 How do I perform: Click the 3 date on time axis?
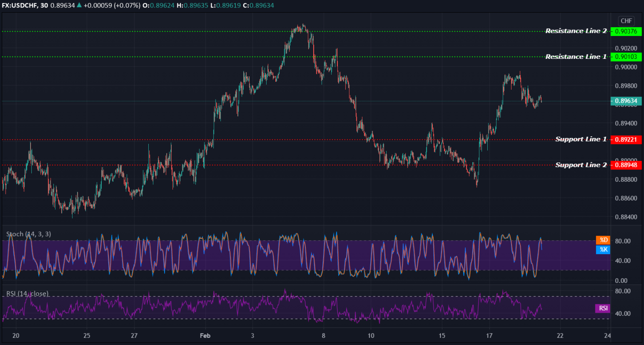(x=252, y=336)
